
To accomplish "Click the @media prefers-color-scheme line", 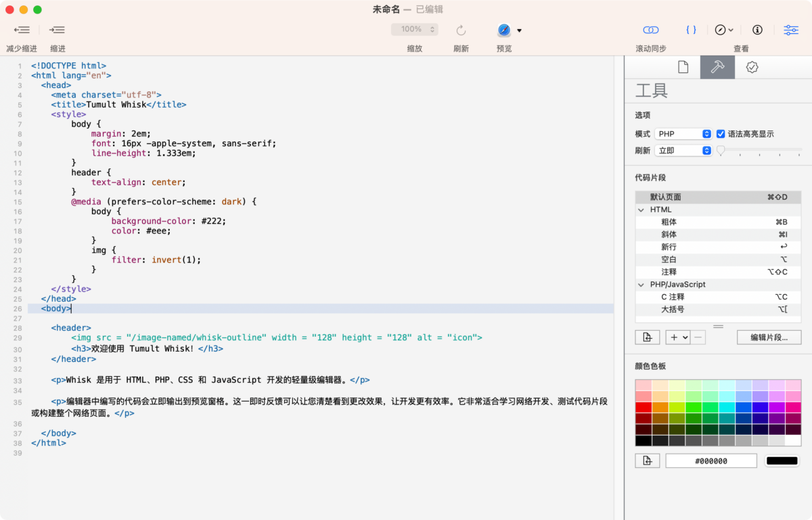I will click(164, 202).
